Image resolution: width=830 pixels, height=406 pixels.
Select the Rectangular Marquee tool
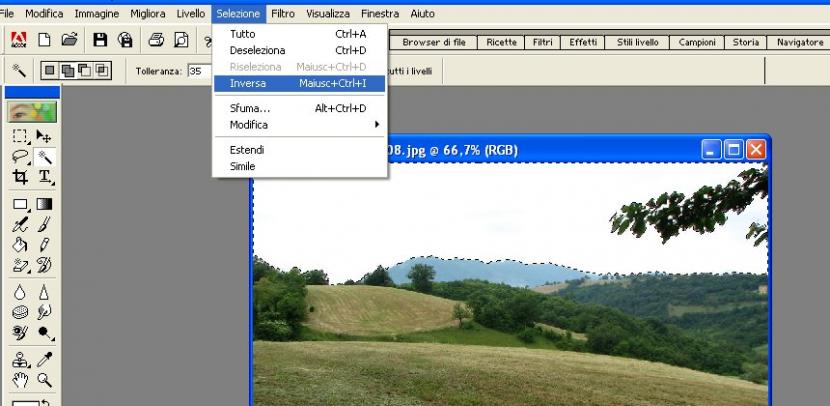[20, 136]
